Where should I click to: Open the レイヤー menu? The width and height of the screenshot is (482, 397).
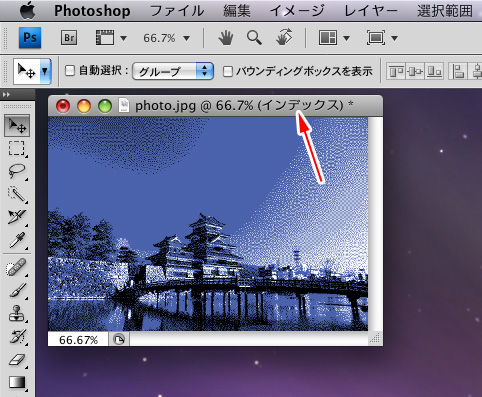(x=371, y=11)
